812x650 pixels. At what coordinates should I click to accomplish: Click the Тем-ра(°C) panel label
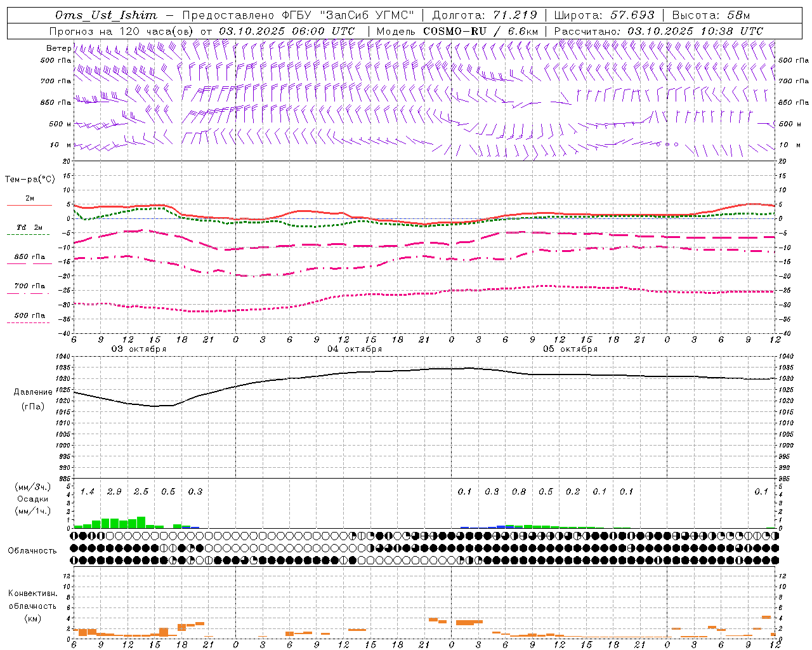(30, 180)
